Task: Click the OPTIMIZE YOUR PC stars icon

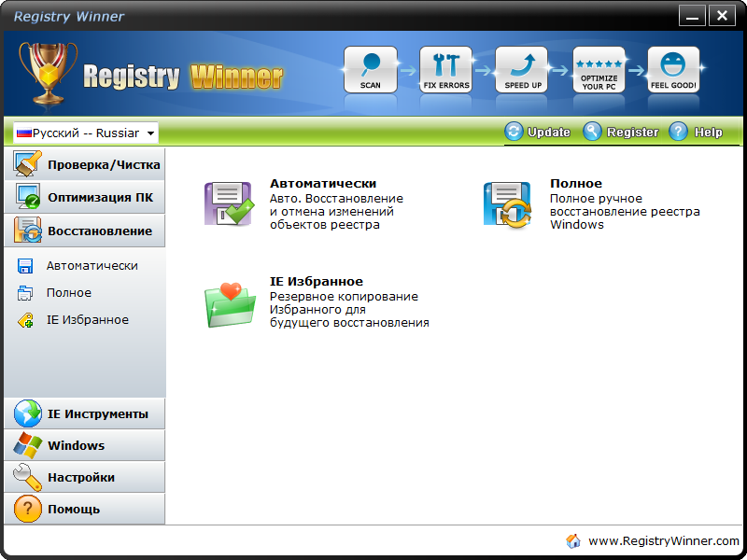Action: tap(599, 69)
